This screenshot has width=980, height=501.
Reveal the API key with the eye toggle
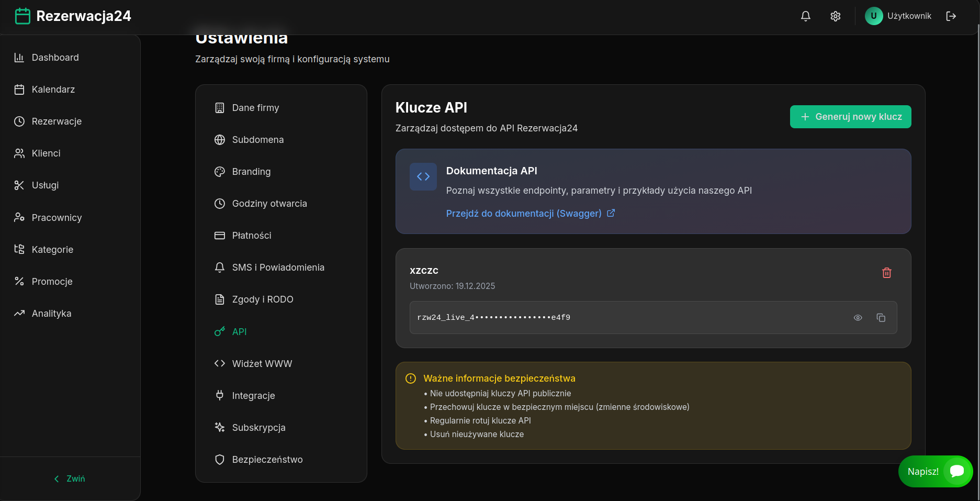click(x=858, y=318)
